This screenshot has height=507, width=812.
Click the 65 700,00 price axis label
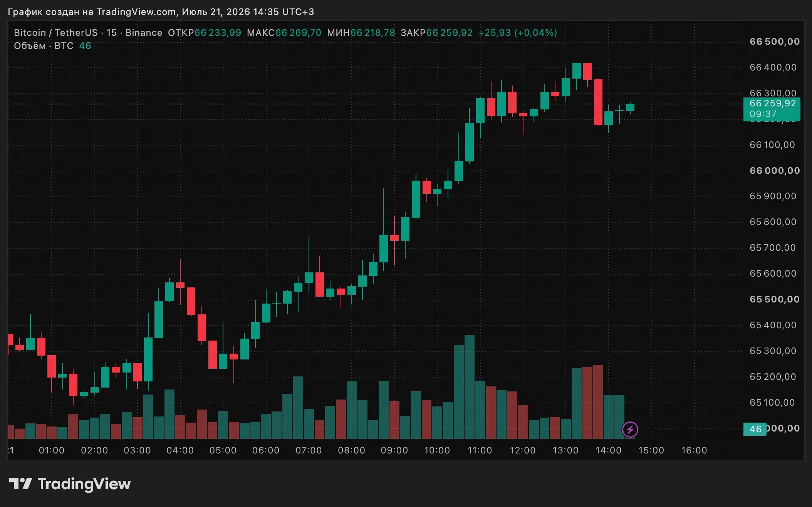click(773, 248)
